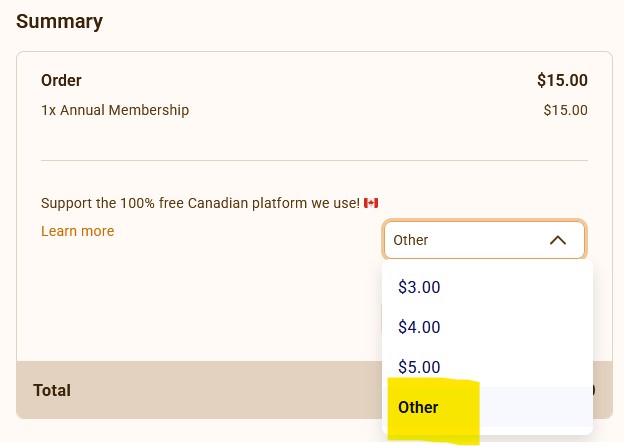This screenshot has width=624, height=446.
Task: Select the $3.00 contribution option
Action: pos(419,287)
